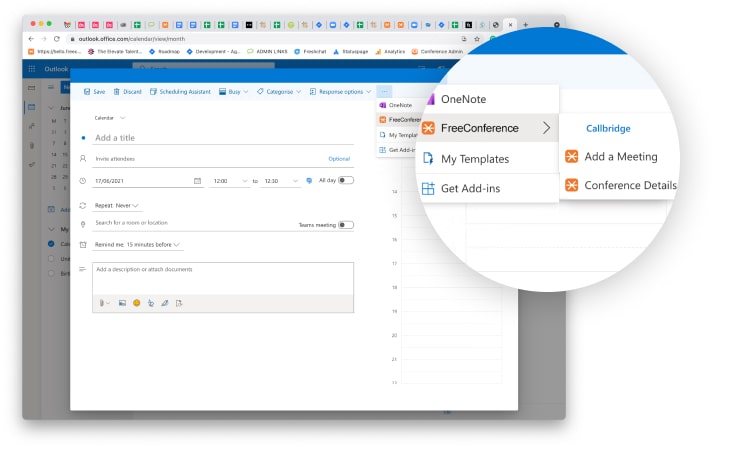
Task: Click the bookmark star icon
Action: (477, 39)
